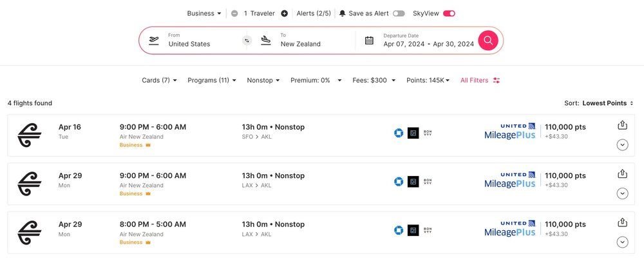Open All Filters
Viewport: 644px width, 258px height.
(480, 81)
